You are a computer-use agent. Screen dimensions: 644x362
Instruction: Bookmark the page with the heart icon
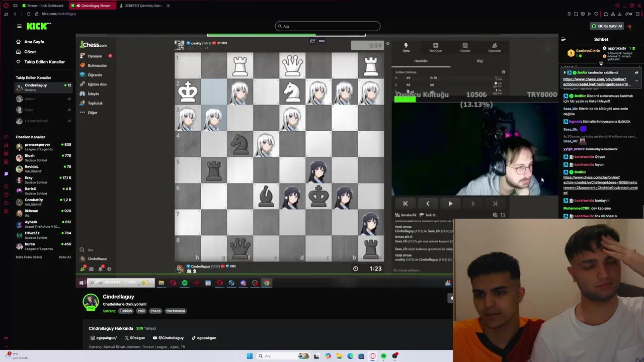tap(596, 14)
